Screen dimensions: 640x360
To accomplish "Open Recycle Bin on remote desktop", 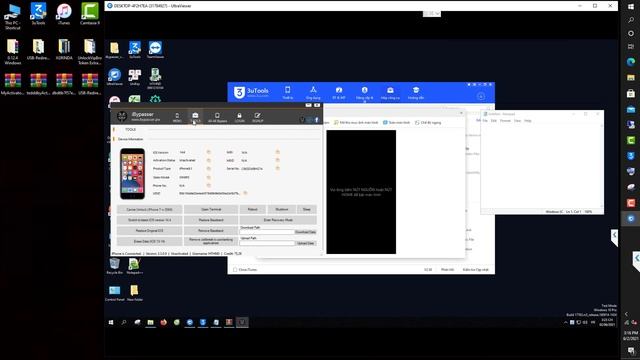I will [115, 266].
